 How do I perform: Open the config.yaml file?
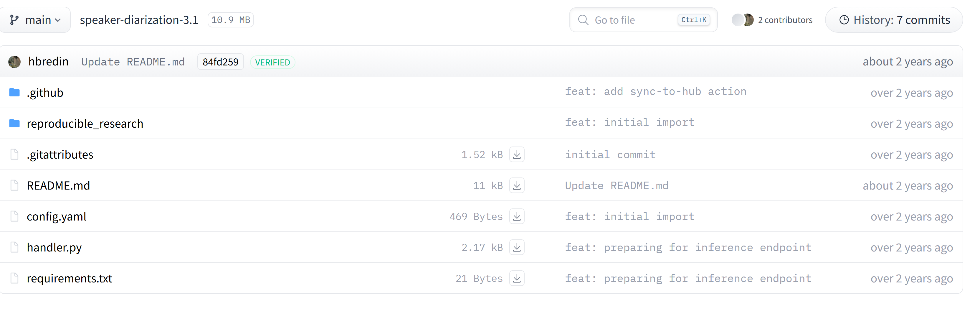[56, 217]
